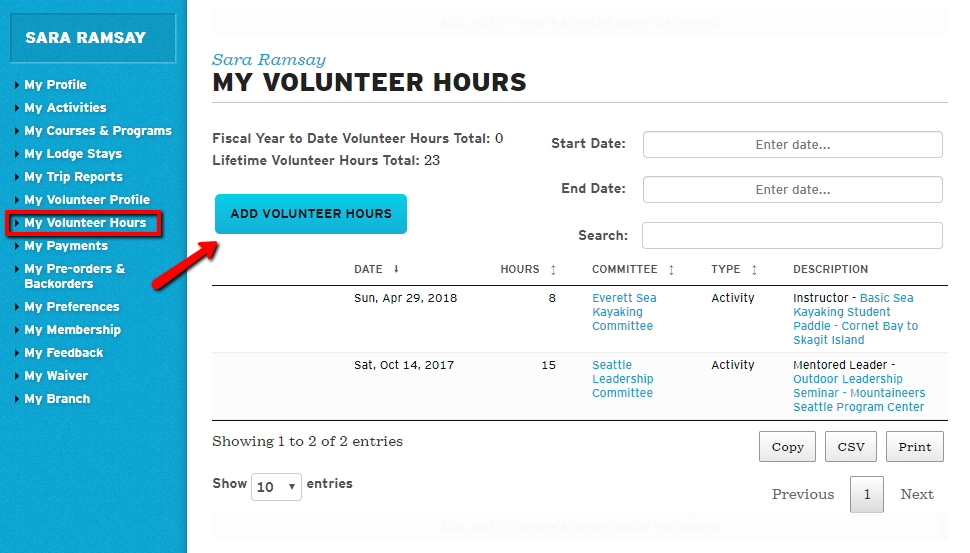Click the Start Date field
Screen dimensions: 970x553
pos(792,145)
